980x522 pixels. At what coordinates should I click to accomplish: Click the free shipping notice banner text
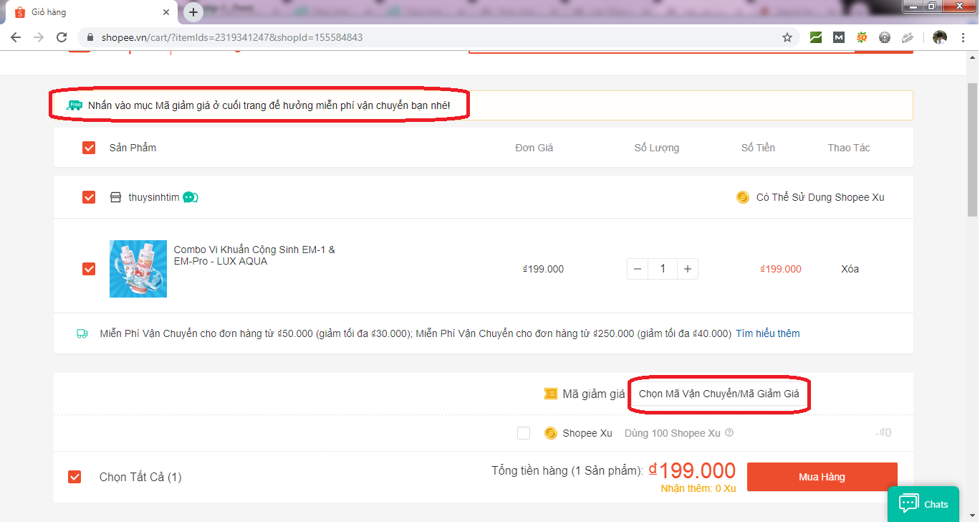(269, 105)
